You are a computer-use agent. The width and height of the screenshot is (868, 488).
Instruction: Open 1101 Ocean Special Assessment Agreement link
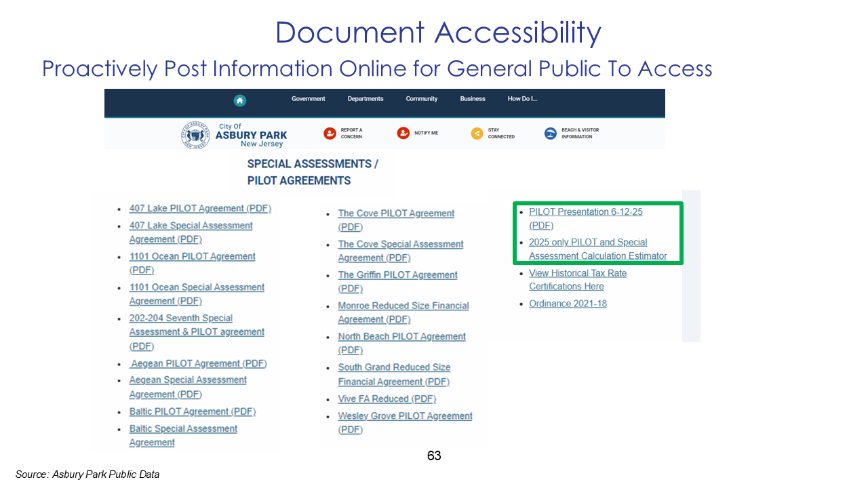pyautogui.click(x=197, y=294)
